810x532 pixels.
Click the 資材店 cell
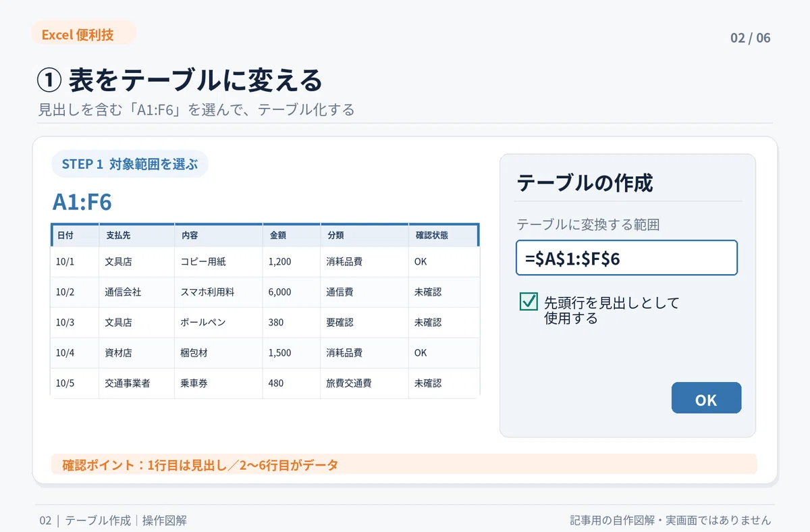(x=137, y=353)
